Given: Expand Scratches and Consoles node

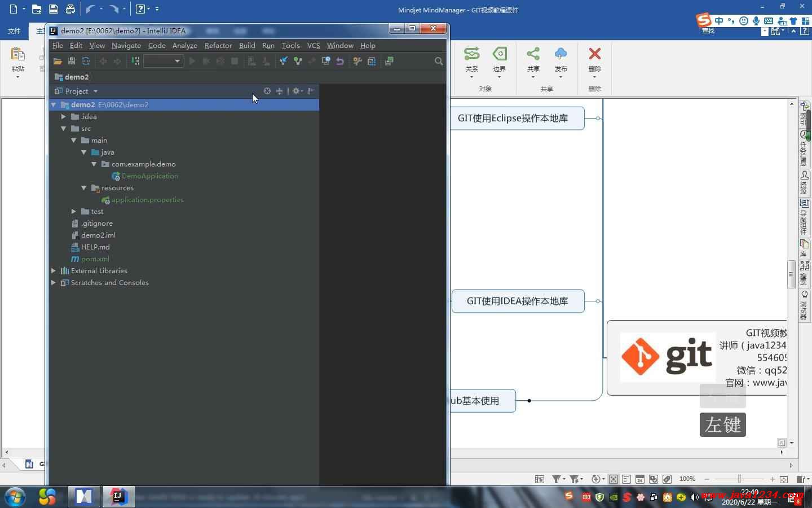Looking at the screenshot, I should click(54, 282).
